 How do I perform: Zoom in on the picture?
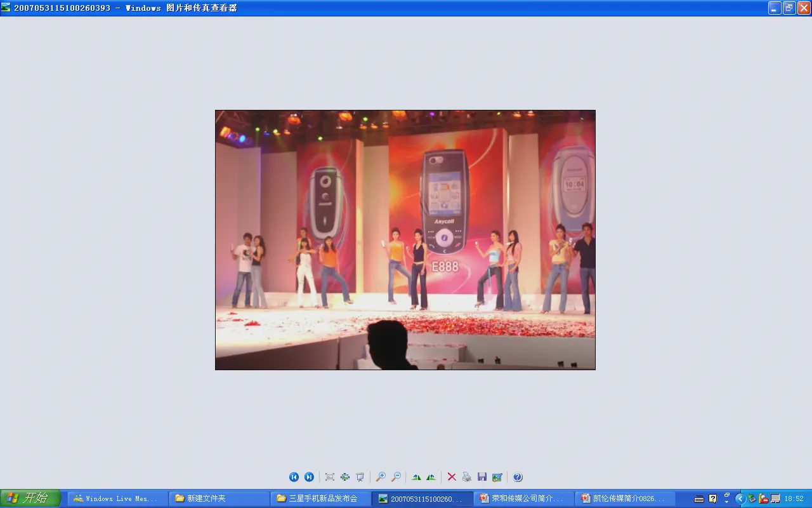381,477
